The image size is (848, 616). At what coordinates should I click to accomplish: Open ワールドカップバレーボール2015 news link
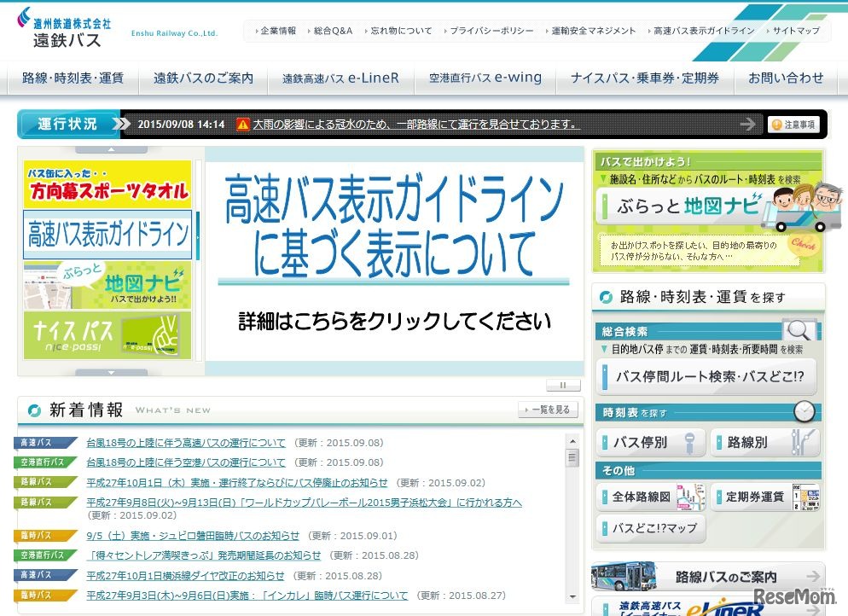click(x=304, y=503)
